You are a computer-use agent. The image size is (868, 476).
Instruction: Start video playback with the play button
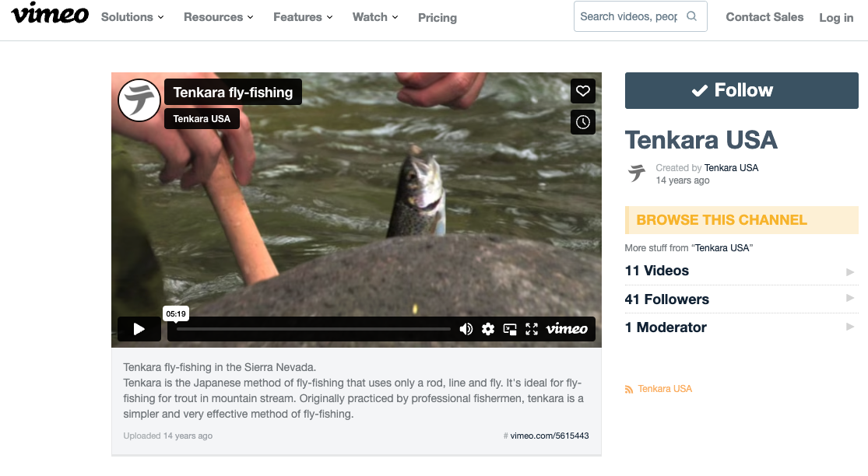pyautogui.click(x=139, y=329)
